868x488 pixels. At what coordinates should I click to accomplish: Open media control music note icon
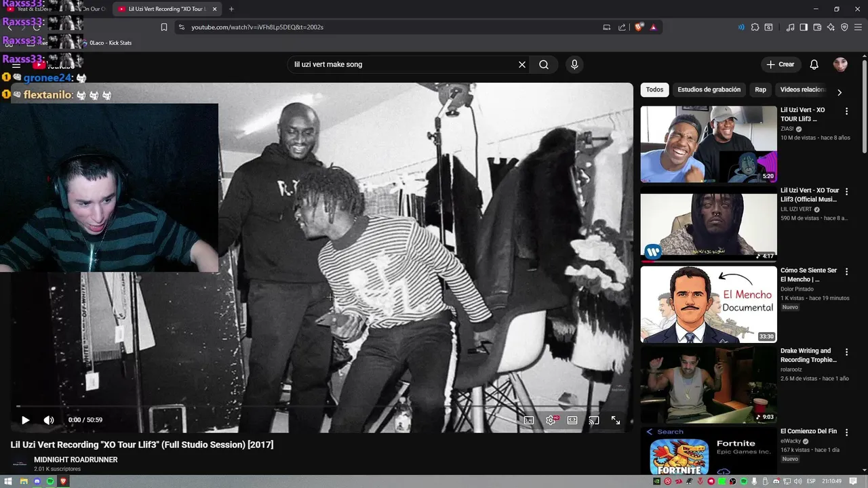[790, 27]
